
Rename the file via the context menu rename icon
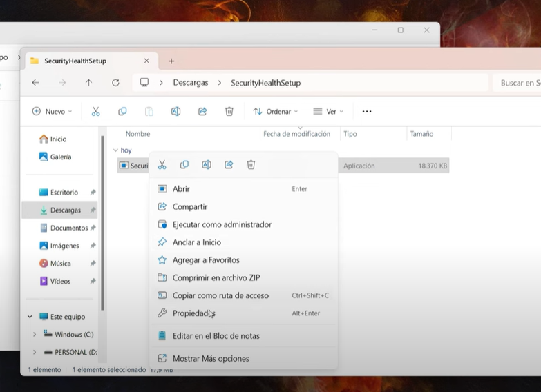pos(207,165)
